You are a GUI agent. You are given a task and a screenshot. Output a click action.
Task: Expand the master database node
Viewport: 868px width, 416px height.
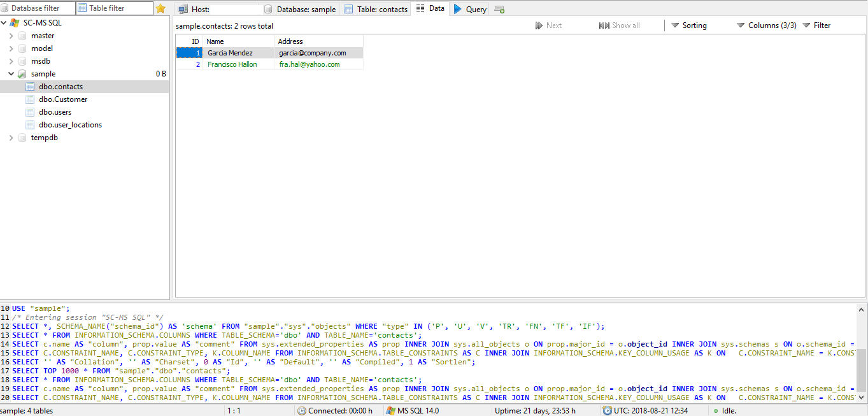click(x=11, y=36)
